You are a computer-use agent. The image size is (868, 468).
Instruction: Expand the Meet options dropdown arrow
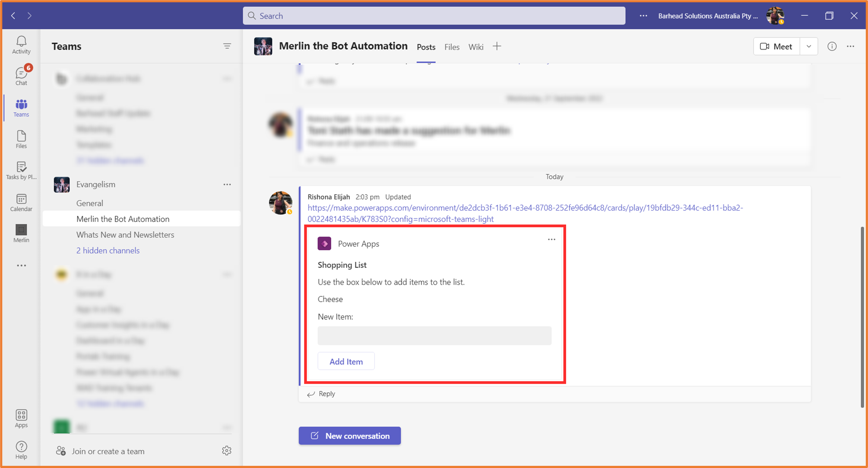809,46
